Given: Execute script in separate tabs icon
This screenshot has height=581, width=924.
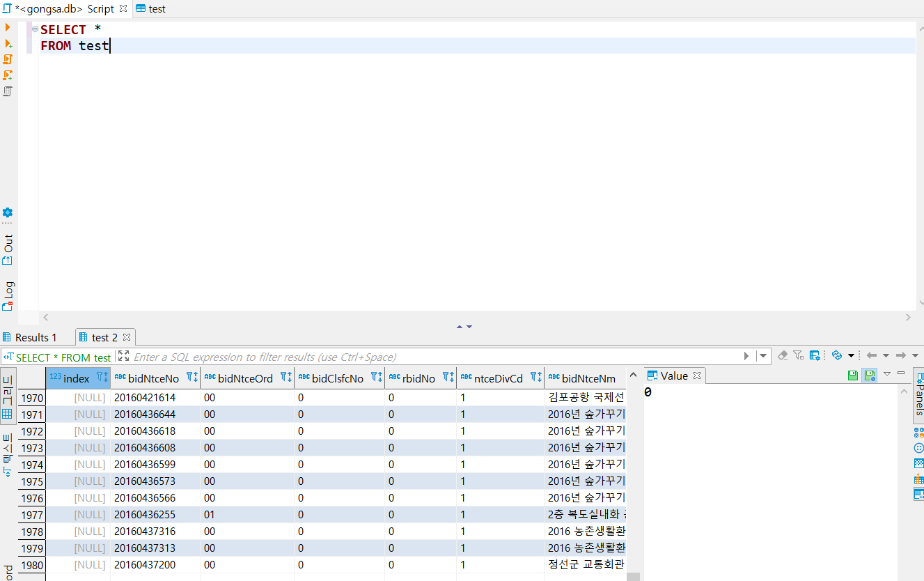Looking at the screenshot, I should click(x=8, y=75).
